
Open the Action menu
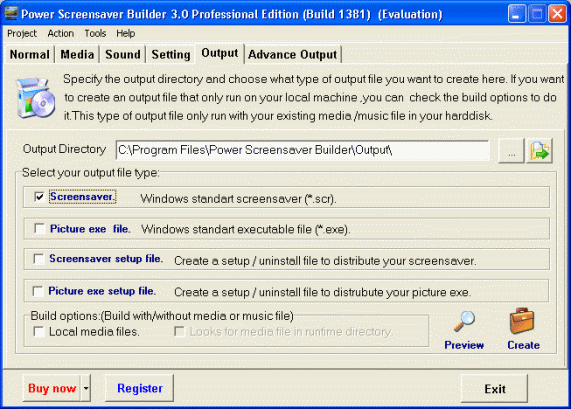(x=60, y=34)
